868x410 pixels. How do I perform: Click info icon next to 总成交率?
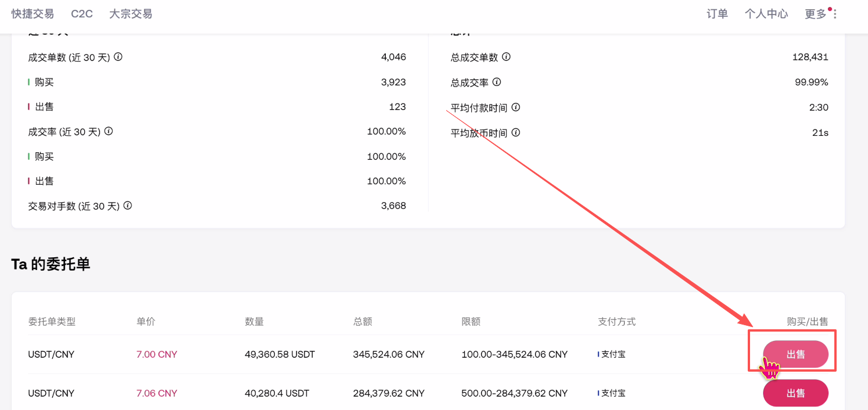(x=497, y=82)
